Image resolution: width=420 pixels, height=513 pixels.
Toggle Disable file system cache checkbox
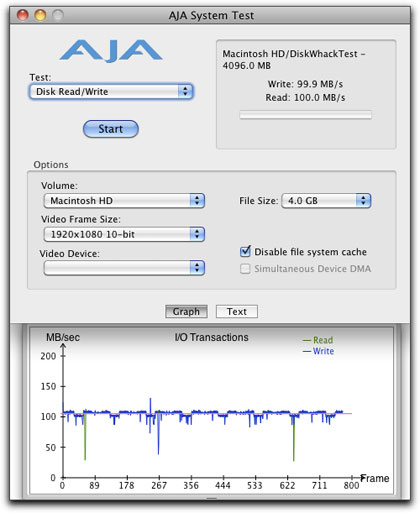tap(245, 252)
